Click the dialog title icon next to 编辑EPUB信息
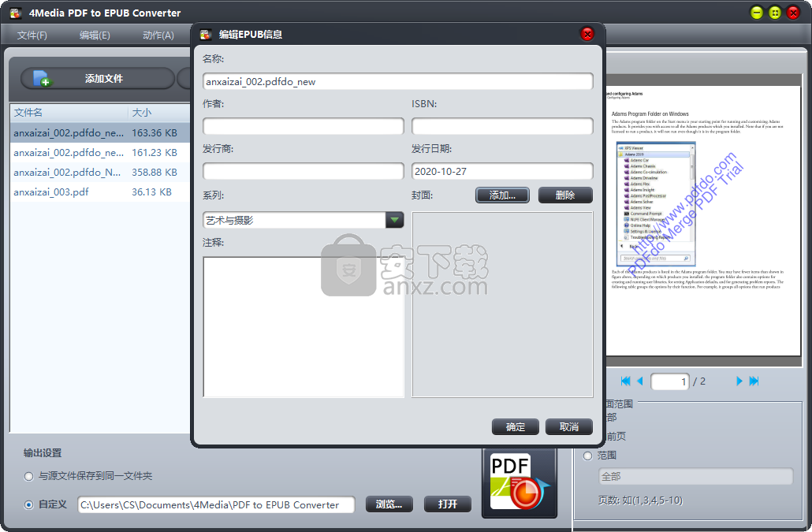This screenshot has width=812, height=532. coord(206,34)
